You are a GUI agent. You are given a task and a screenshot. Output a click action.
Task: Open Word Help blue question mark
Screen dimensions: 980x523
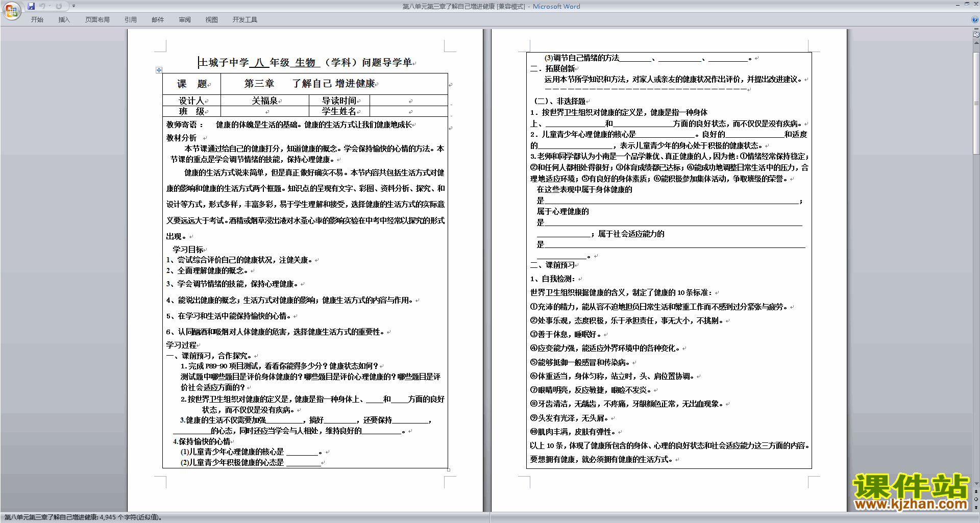click(975, 19)
